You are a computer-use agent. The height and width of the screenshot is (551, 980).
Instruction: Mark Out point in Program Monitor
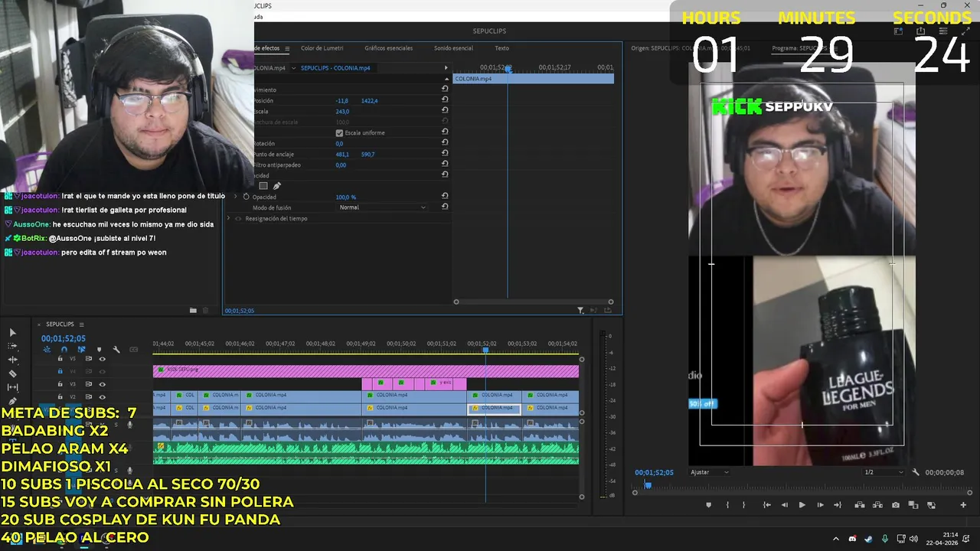[743, 505]
